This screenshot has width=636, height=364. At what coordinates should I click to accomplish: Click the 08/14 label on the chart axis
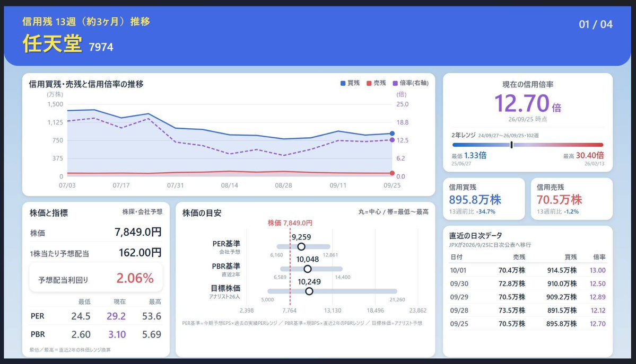tap(230, 185)
